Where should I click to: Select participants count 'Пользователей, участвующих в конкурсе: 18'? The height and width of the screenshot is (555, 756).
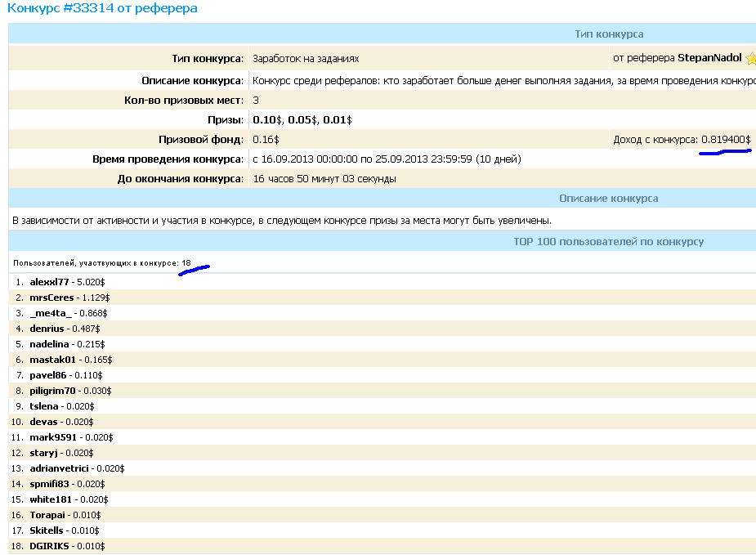click(101, 263)
